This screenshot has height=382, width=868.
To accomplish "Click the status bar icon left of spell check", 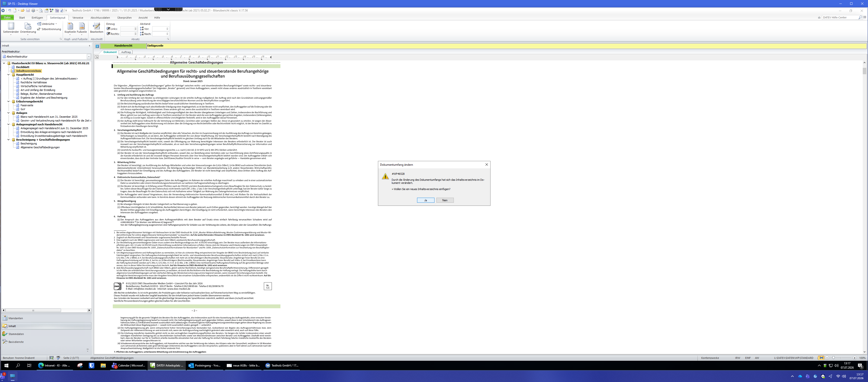I will tap(51, 358).
